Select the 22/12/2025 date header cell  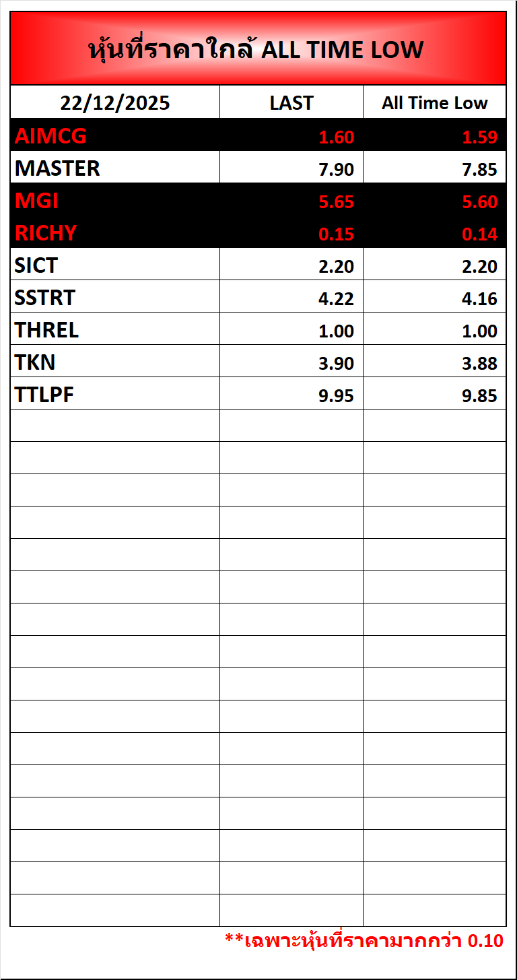(115, 103)
